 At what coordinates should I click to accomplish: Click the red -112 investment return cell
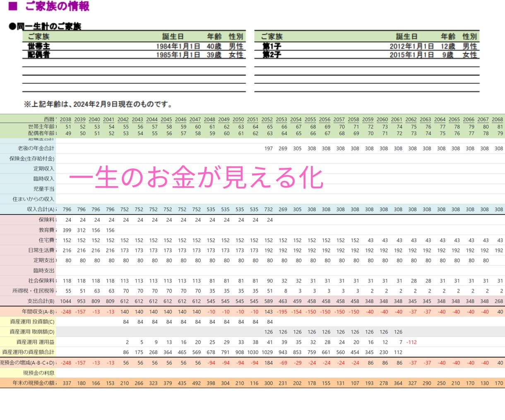(411, 342)
